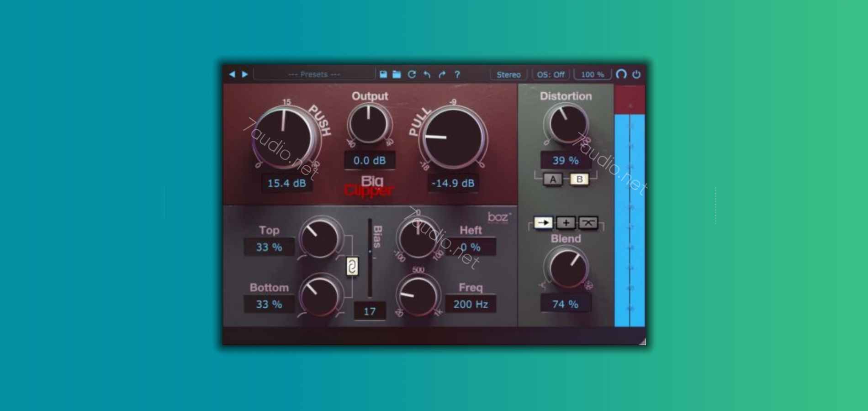
Task: Select the curve blend mode button
Action: (x=588, y=223)
